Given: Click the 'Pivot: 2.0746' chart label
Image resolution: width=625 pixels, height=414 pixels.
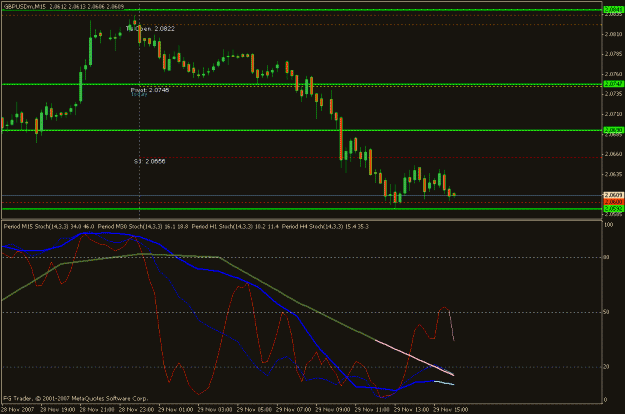Looking at the screenshot, I should pos(150,90).
